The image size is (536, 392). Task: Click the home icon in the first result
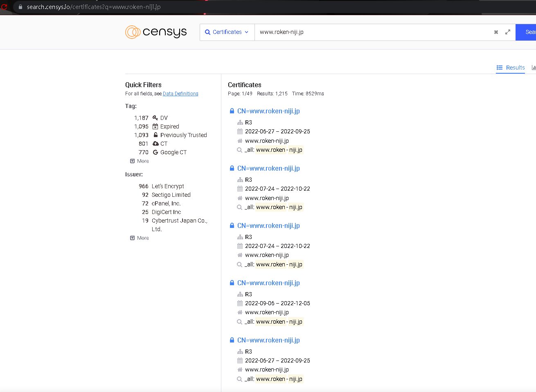240,141
